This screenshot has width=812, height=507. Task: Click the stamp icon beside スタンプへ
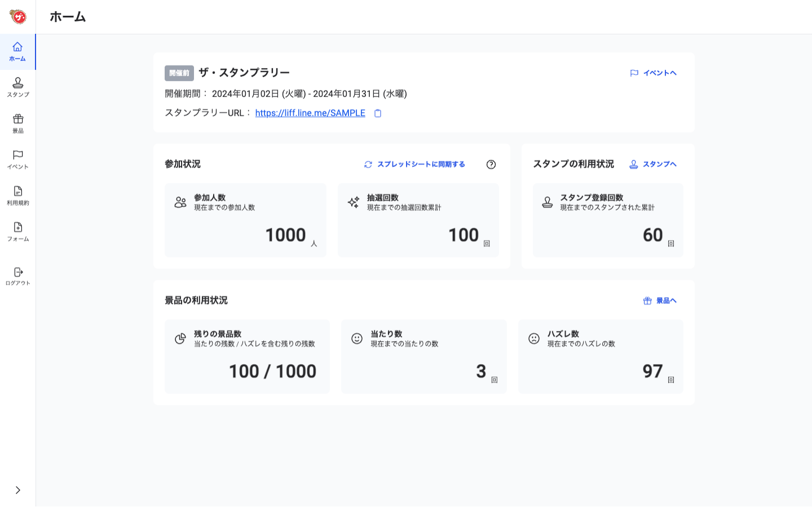click(x=633, y=164)
